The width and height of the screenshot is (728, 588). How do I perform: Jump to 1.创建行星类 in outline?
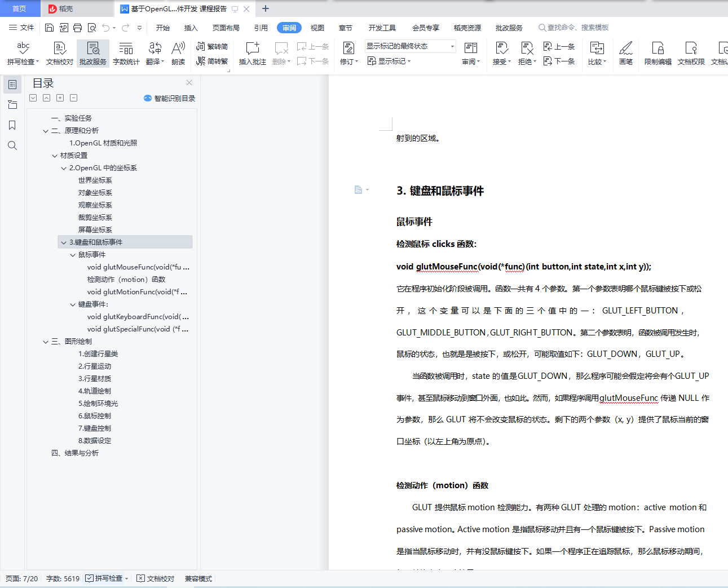coord(98,354)
